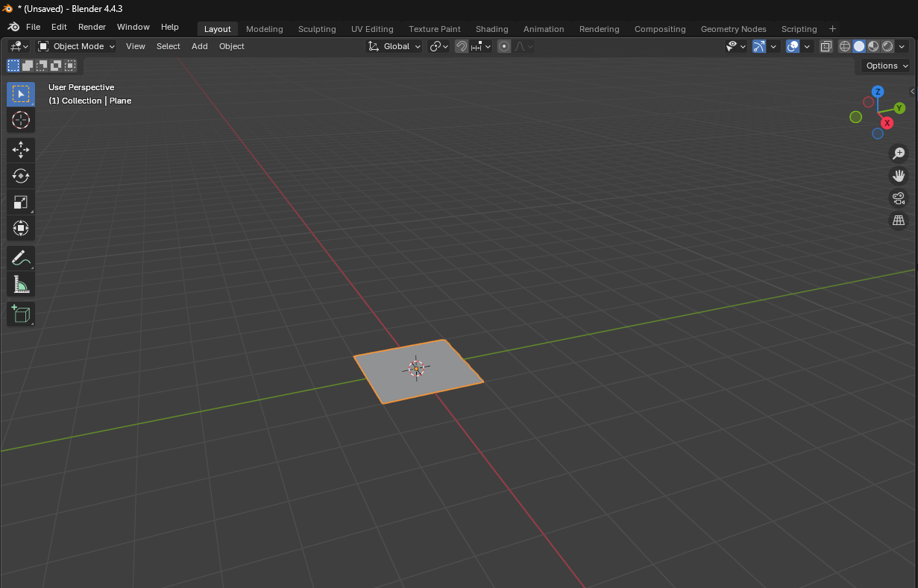The width and height of the screenshot is (918, 588).
Task: Switch to Material Preview shading
Action: 873,46
